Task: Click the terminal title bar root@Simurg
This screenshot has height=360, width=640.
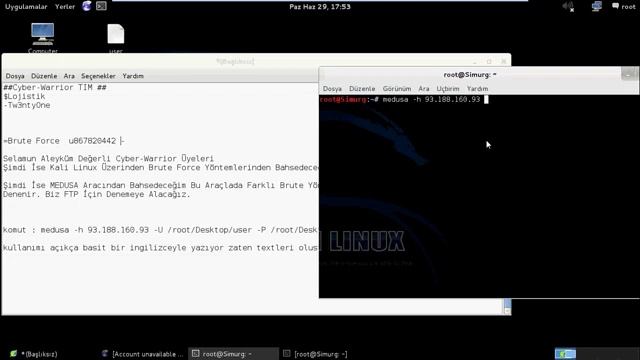Action: click(x=469, y=75)
